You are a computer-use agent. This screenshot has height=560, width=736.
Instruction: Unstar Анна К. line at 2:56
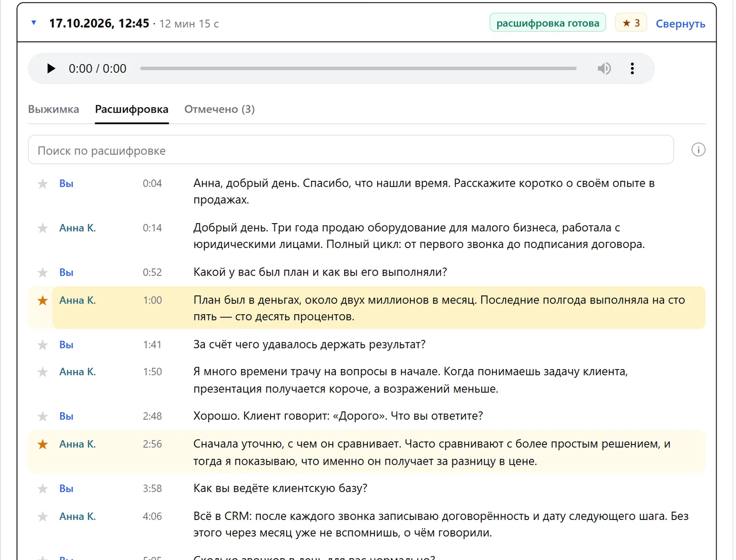(42, 444)
